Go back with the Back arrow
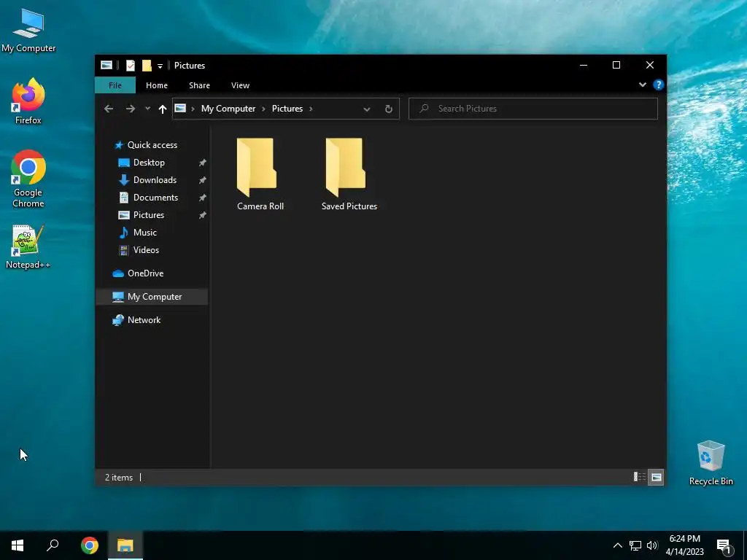 coord(109,109)
